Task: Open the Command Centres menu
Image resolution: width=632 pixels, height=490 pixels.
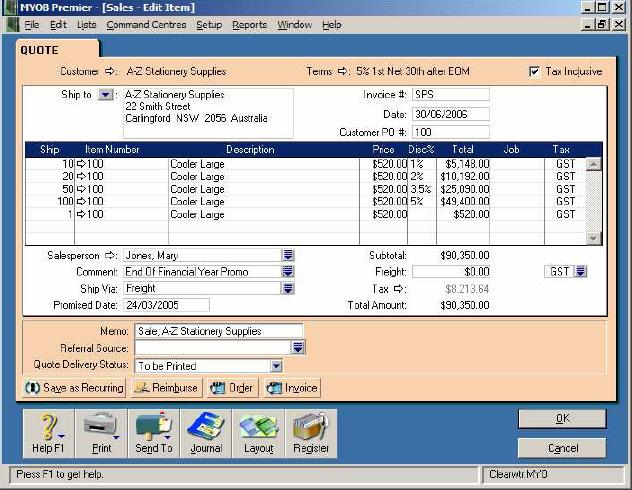Action: click(x=146, y=25)
